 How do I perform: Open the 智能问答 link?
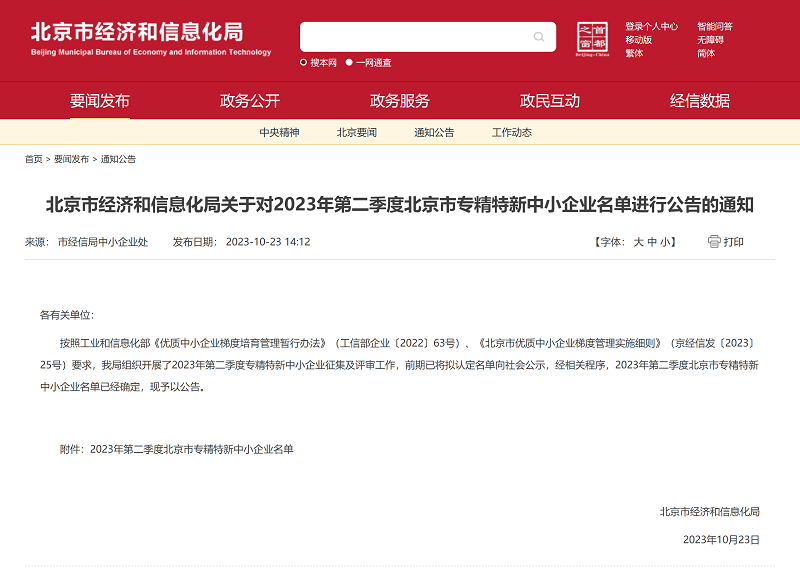pyautogui.click(x=714, y=27)
